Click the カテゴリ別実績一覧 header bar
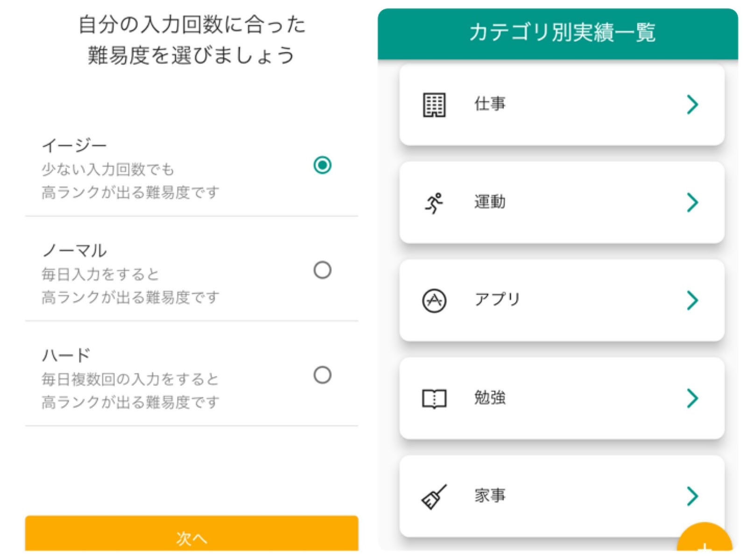 558,34
